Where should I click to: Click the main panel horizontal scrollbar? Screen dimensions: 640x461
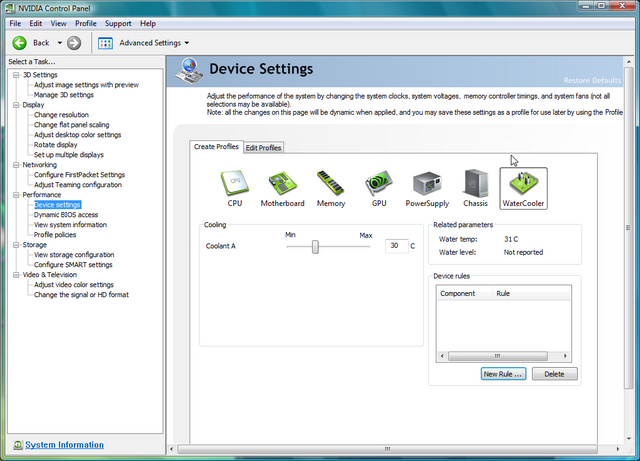(x=394, y=449)
